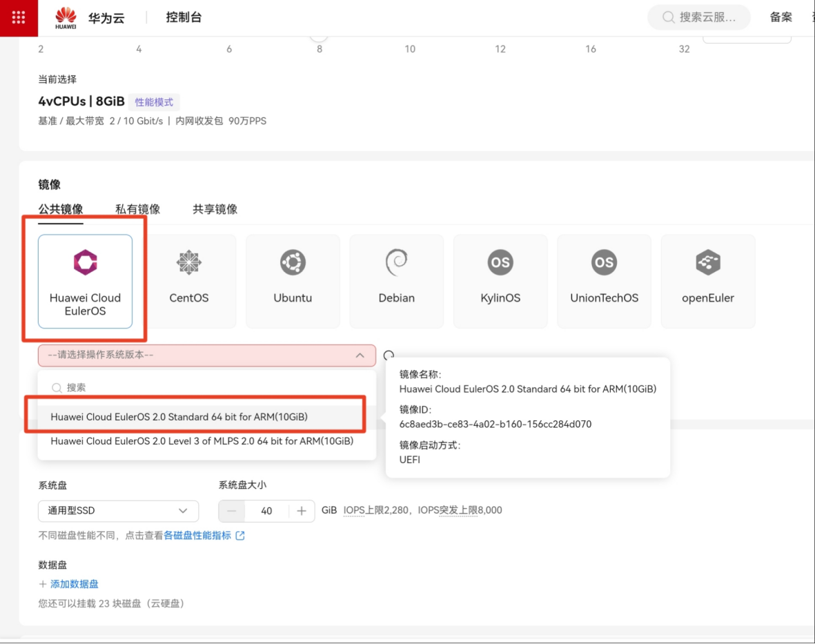Select the UnionTechOS image icon
The height and width of the screenshot is (644, 815).
coord(604,262)
